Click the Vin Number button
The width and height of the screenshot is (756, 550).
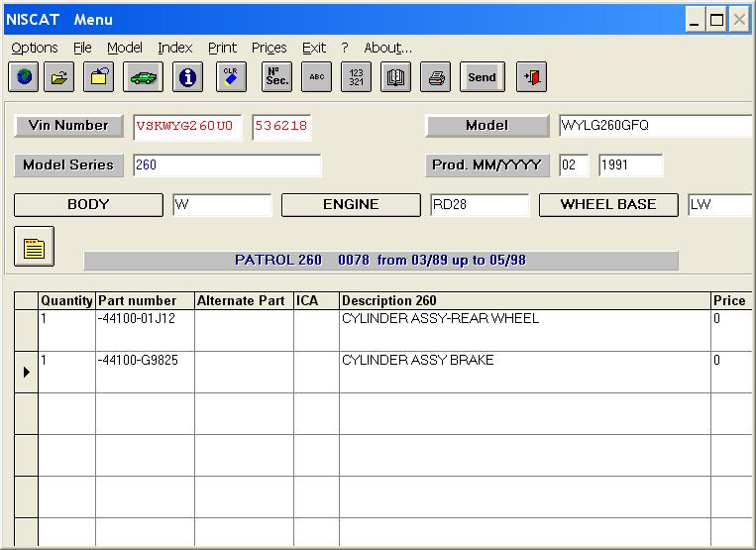pos(68,126)
